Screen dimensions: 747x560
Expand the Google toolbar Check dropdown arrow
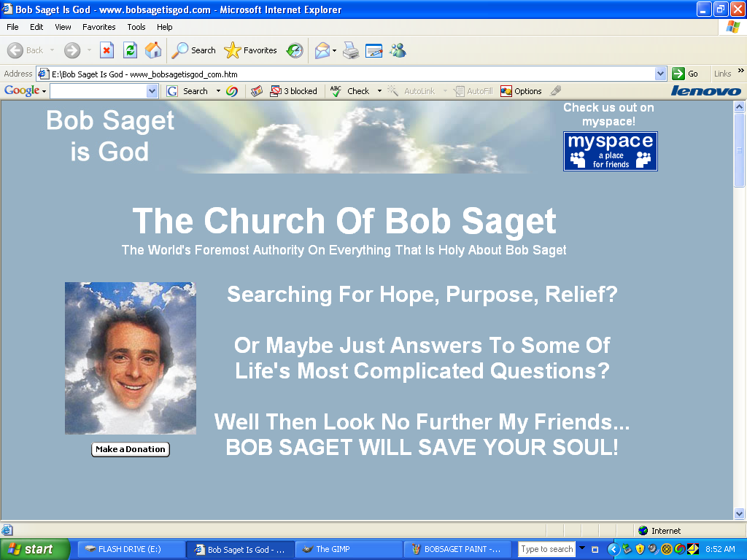(379, 91)
